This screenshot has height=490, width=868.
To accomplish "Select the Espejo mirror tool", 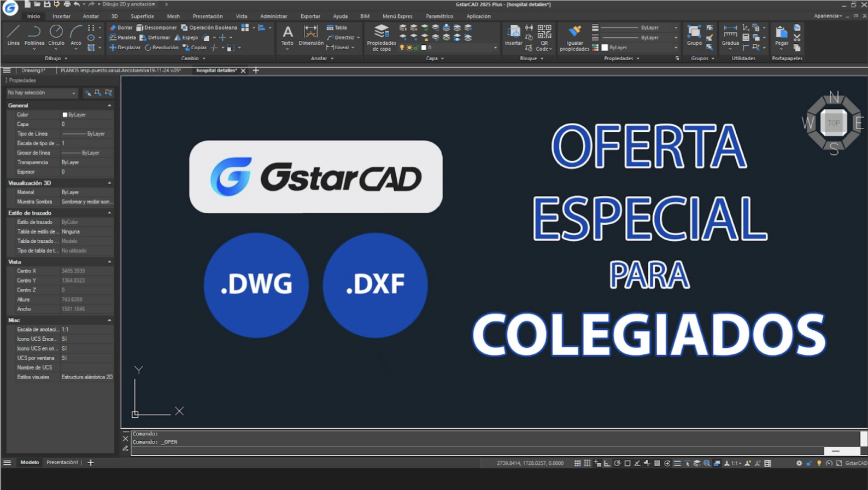I will [x=186, y=38].
